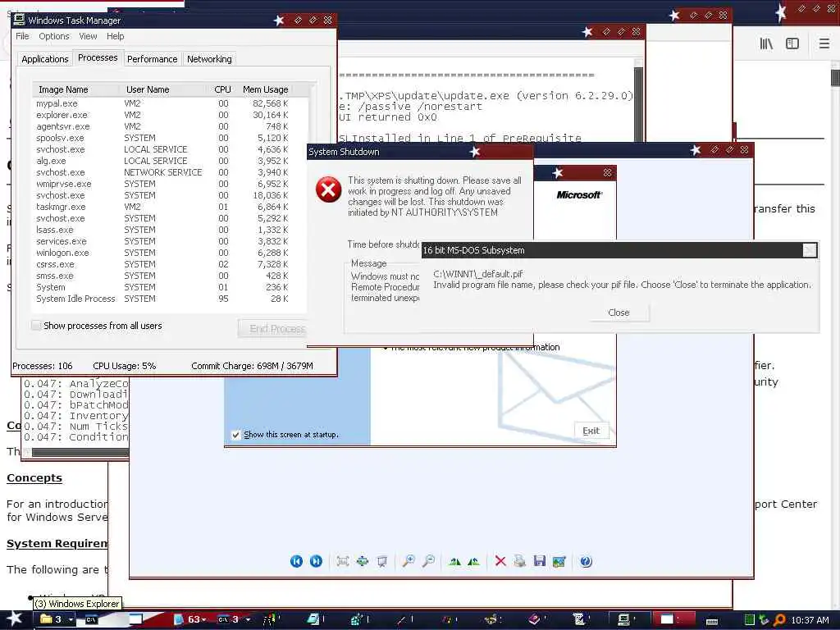Check Show processes from all users
Screen dimensions: 840x630
(x=36, y=325)
